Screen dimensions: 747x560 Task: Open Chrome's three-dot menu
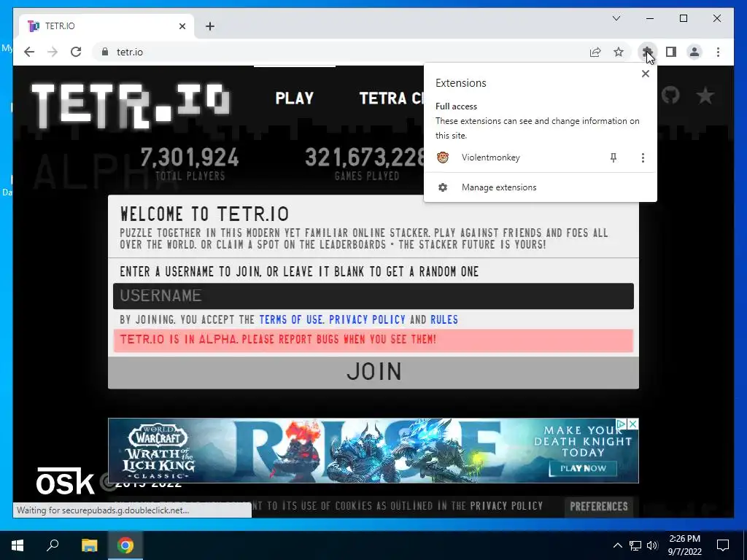coord(718,52)
